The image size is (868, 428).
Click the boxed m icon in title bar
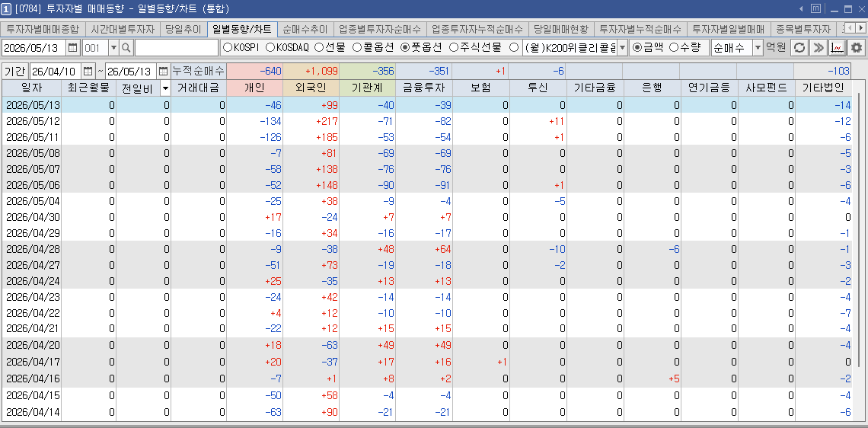(x=816, y=9)
